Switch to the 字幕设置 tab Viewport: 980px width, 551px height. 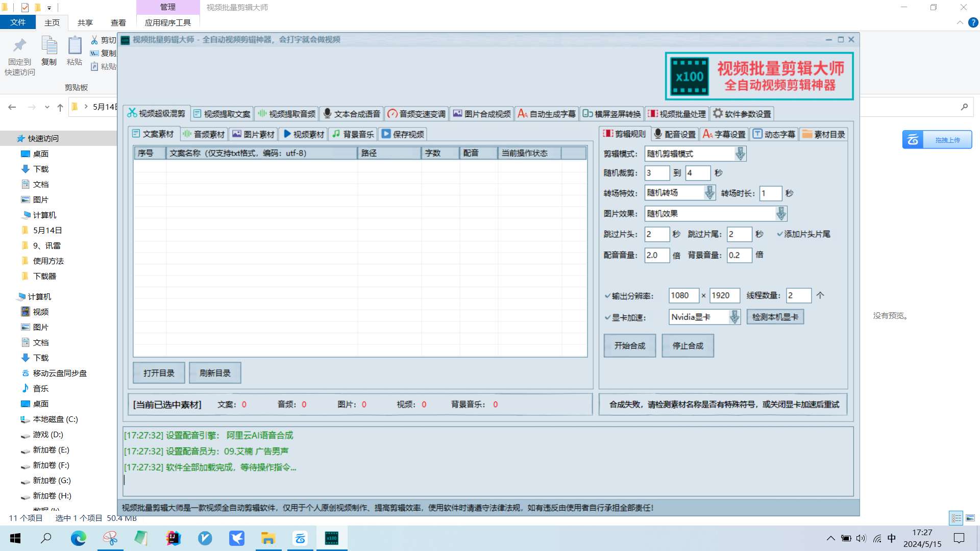pos(724,134)
